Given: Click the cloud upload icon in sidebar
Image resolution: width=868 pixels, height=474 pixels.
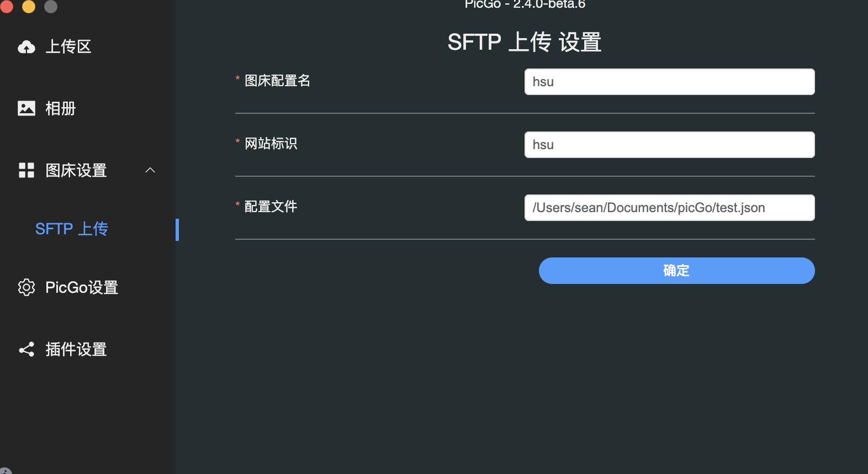Looking at the screenshot, I should click(x=27, y=47).
